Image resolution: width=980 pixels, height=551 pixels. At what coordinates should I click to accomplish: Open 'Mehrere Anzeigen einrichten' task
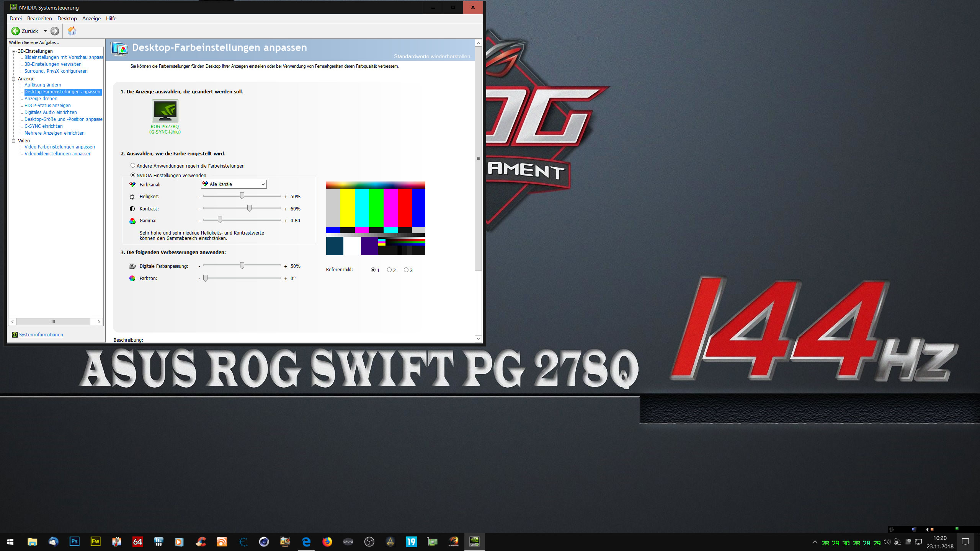[x=54, y=133]
